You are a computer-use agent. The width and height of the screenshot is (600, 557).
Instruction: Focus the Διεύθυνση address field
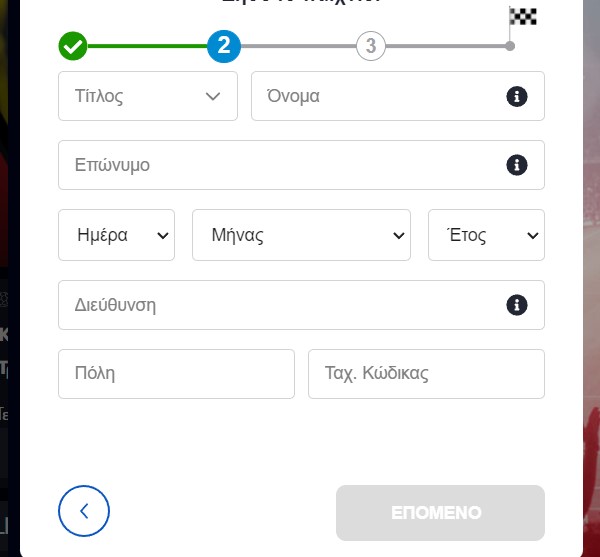301,305
